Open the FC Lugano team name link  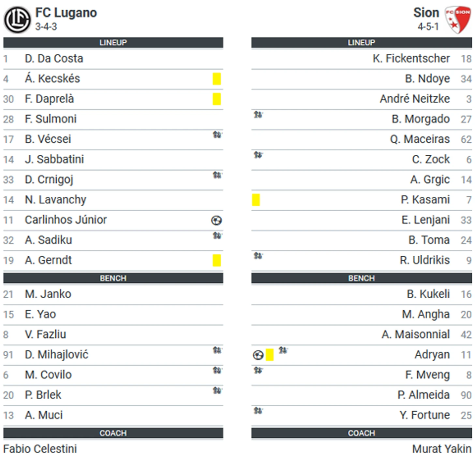[x=66, y=13]
